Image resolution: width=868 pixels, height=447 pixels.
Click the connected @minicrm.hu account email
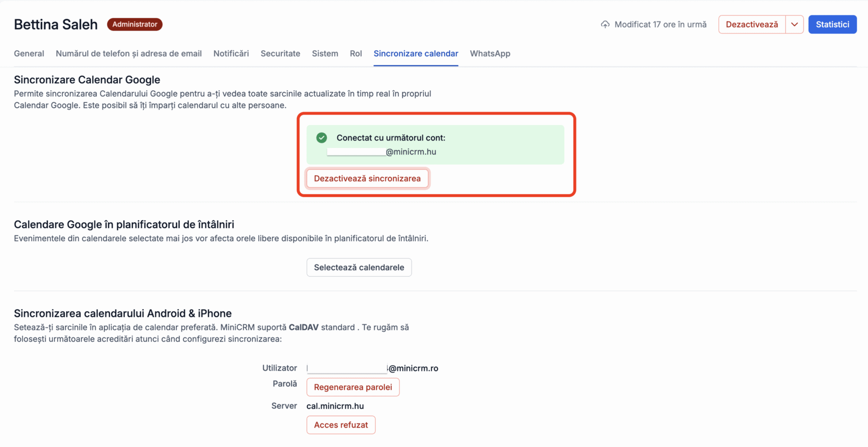pos(382,152)
